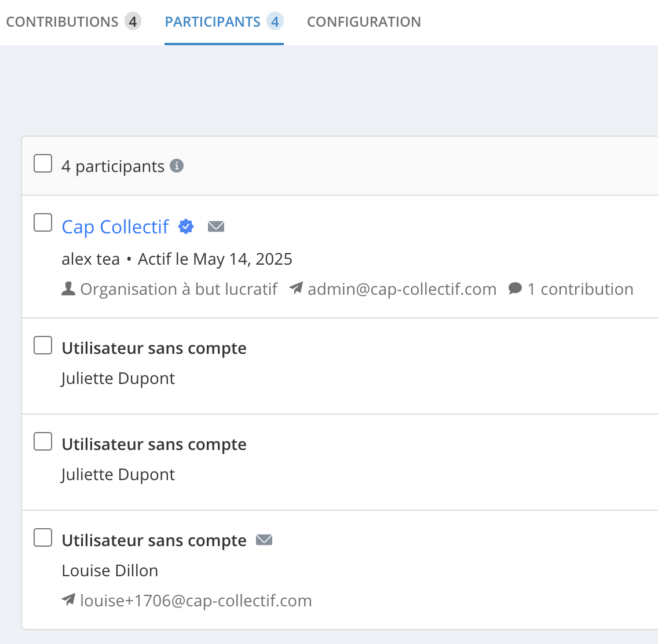Click the paper plane icon before admin@cap-collectif.com

[296, 288]
